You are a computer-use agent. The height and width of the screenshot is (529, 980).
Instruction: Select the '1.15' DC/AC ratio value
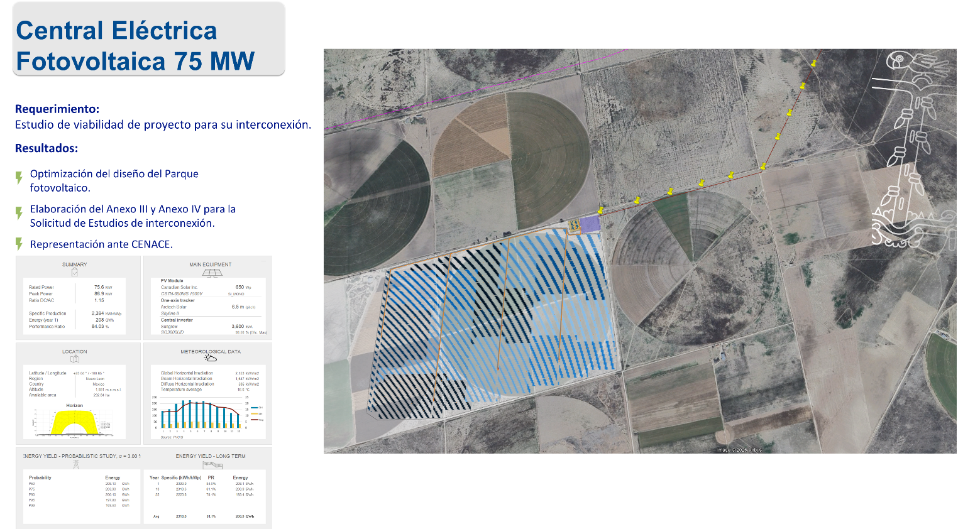(x=99, y=300)
